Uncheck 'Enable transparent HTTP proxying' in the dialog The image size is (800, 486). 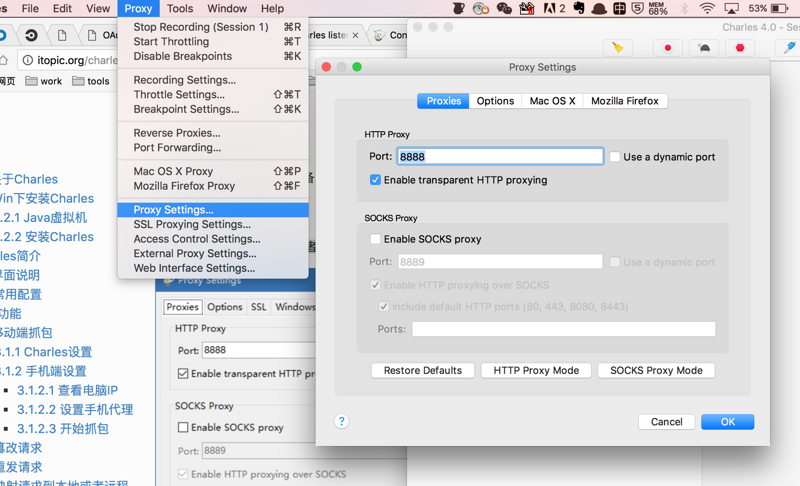tap(375, 180)
